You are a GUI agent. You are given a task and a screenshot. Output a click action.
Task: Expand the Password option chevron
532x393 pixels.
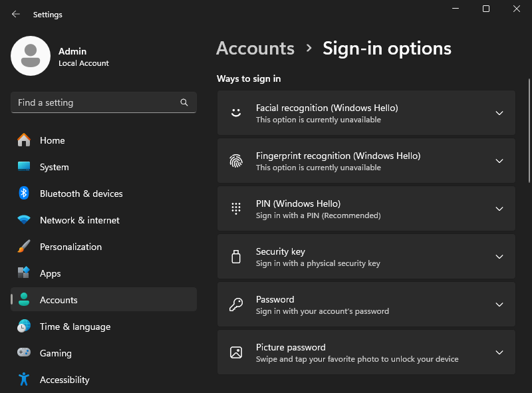coord(499,305)
